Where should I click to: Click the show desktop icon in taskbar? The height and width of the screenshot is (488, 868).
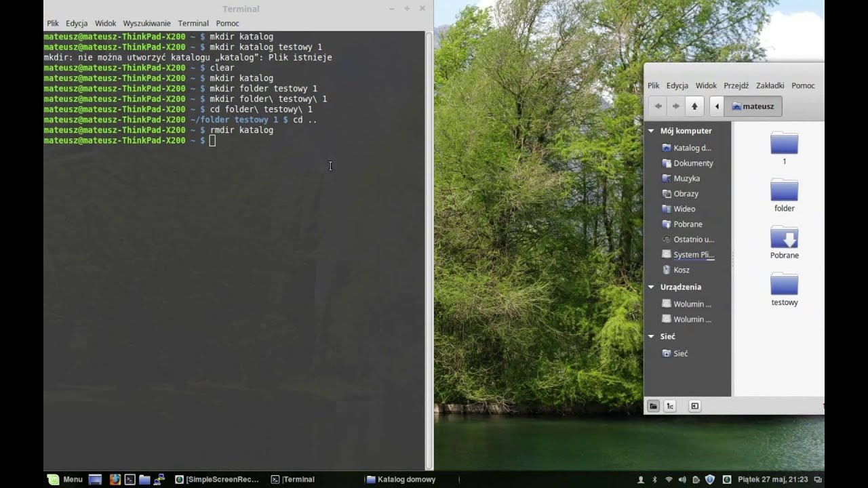pos(96,479)
